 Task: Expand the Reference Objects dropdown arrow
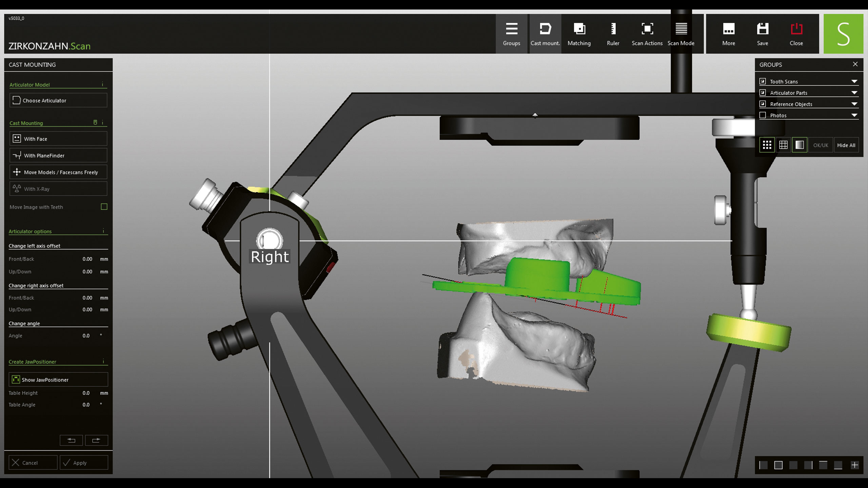point(854,104)
